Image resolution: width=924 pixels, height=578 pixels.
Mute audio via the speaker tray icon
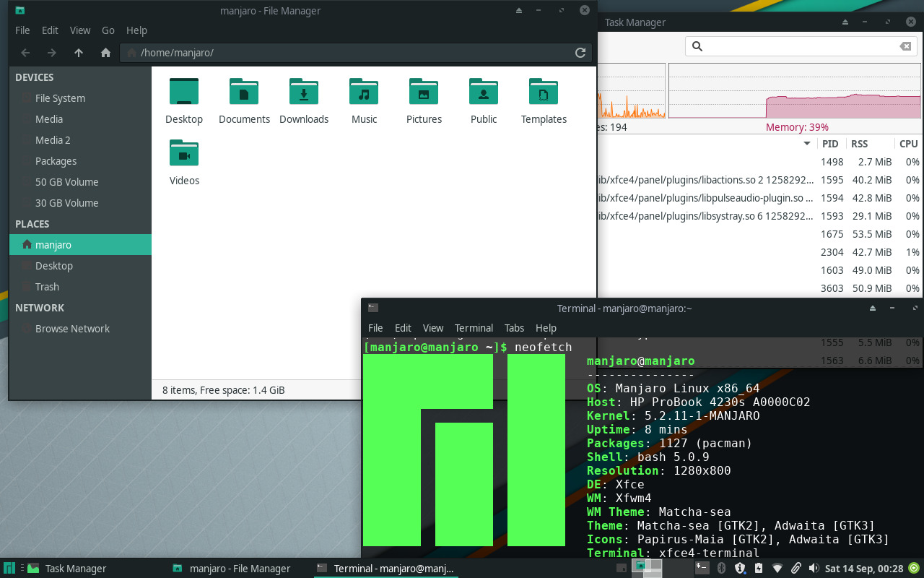coord(814,569)
